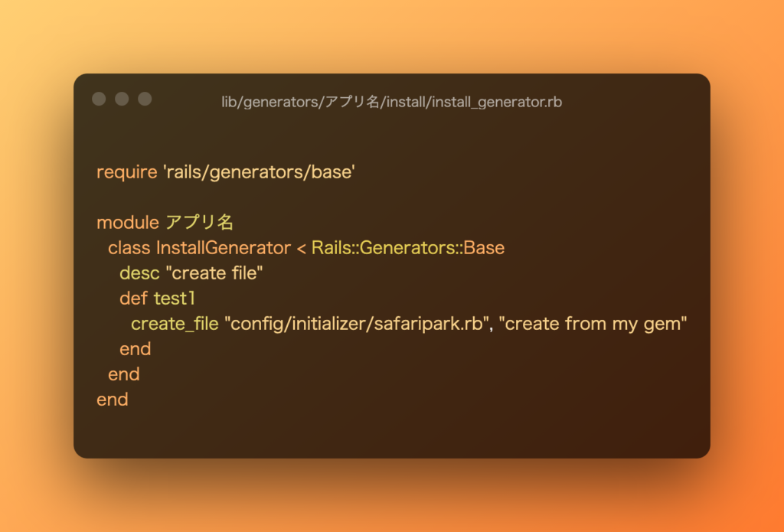The width and height of the screenshot is (784, 532).
Task: Click the create_file method call
Action: click(x=174, y=324)
